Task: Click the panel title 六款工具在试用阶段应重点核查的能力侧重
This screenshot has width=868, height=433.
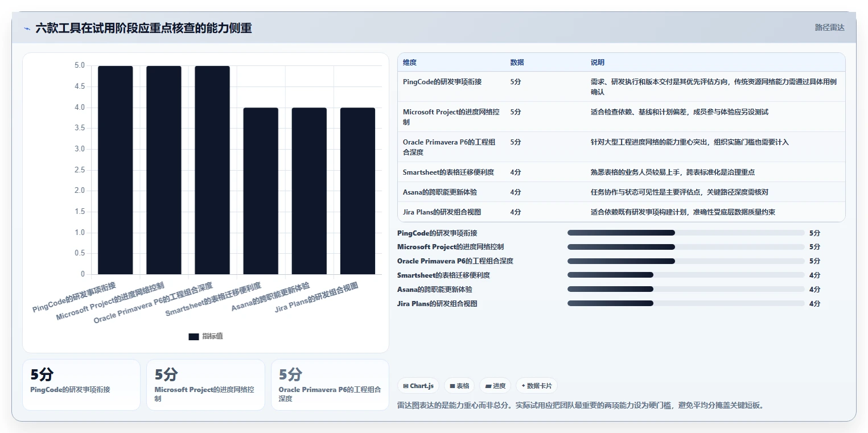Action: pos(143,28)
